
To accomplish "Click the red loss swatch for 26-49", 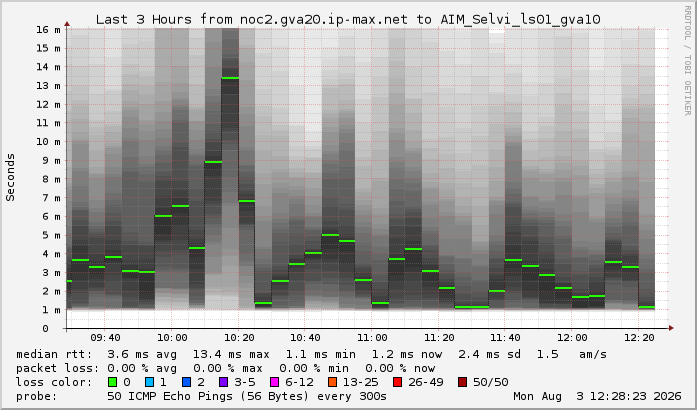I will coord(398,382).
